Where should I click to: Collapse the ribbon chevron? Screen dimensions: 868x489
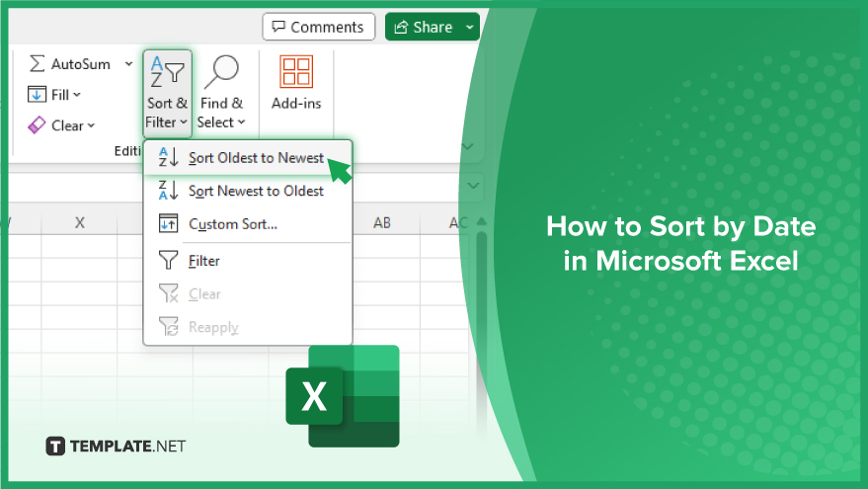(x=468, y=147)
